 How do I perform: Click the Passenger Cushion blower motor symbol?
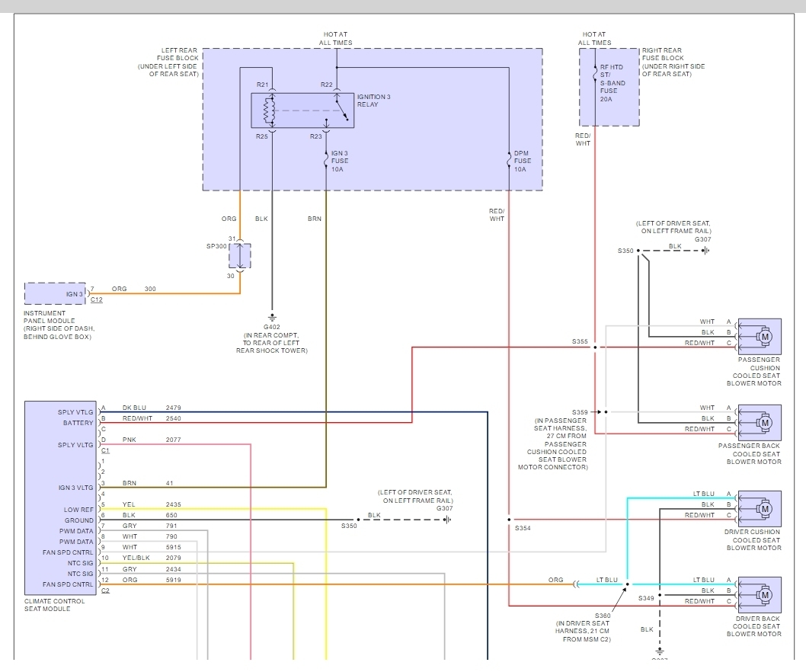click(x=760, y=336)
